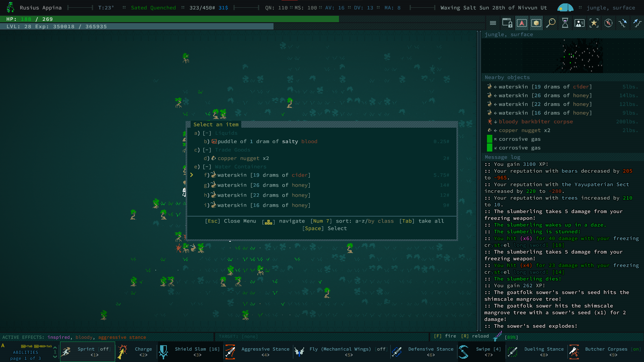Toggle the nearby objects cube icon
The width and height of the screenshot is (644, 362).
pyautogui.click(x=536, y=23)
